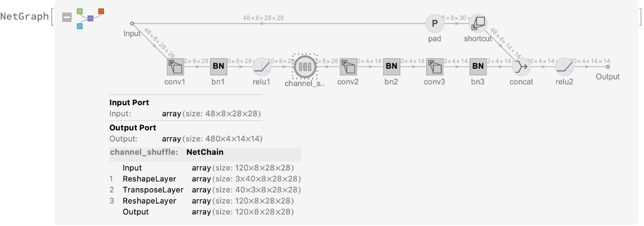Click the conv3 convolution layer icon

click(x=434, y=67)
